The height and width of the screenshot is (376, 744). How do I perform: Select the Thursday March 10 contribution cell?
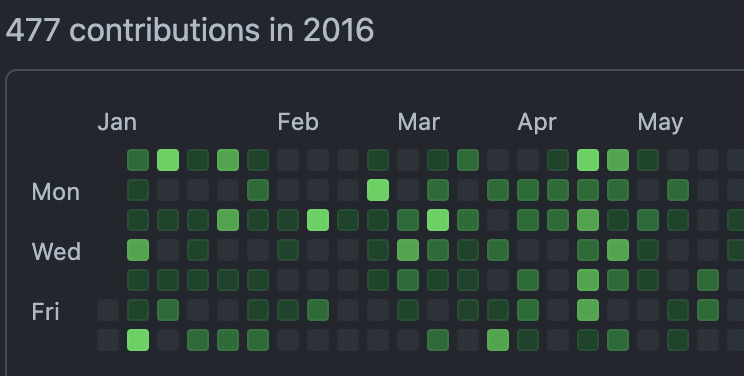[x=408, y=280]
